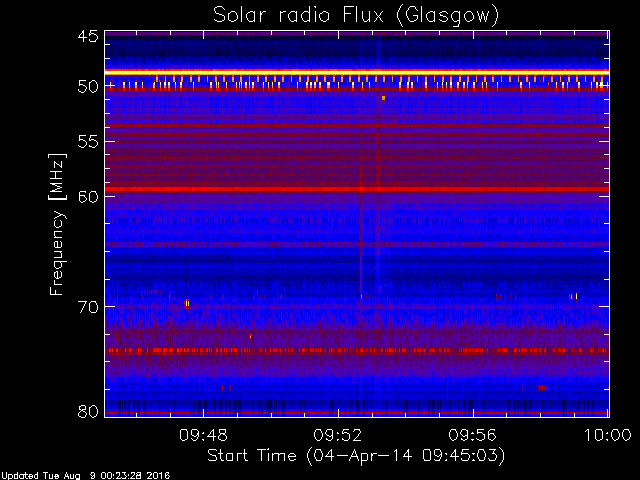
Task: Click the white spot at 70 MHz near 09:47
Action: [x=187, y=303]
